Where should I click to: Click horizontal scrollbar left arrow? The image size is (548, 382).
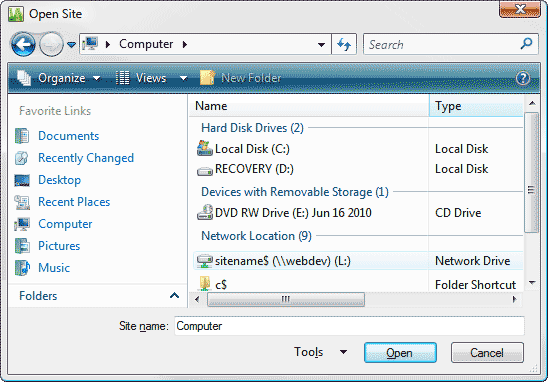pyautogui.click(x=197, y=299)
